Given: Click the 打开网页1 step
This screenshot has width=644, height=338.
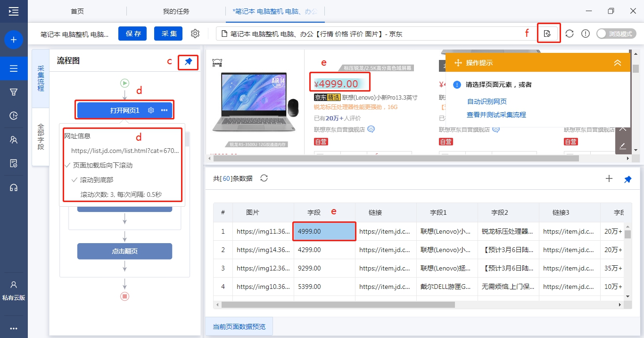Looking at the screenshot, I should pos(125,110).
